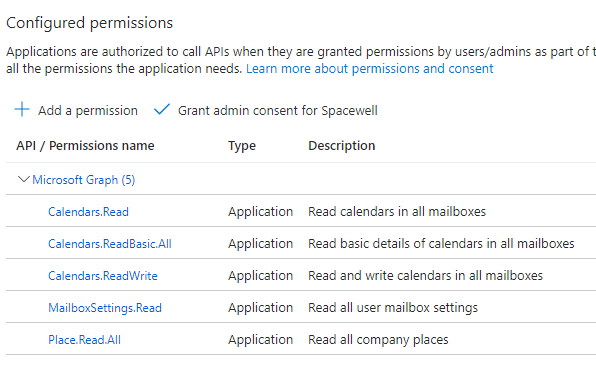Click the API / Permissions name column header

coord(85,146)
